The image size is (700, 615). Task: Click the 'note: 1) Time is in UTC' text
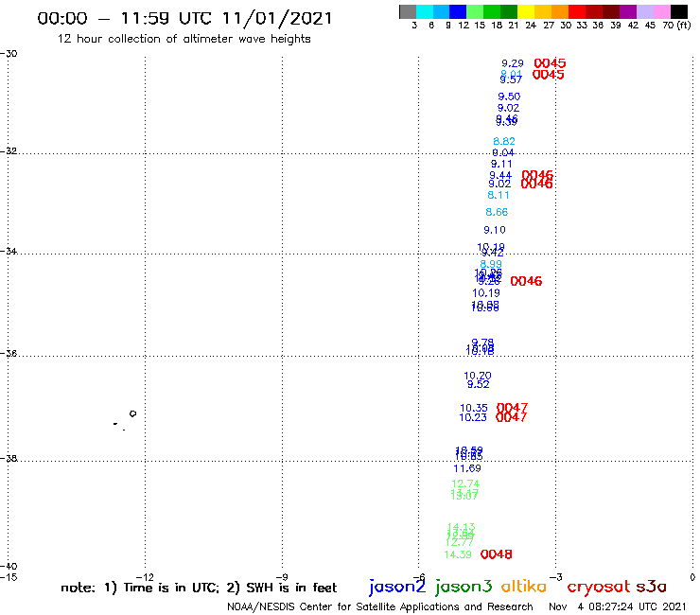(140, 588)
